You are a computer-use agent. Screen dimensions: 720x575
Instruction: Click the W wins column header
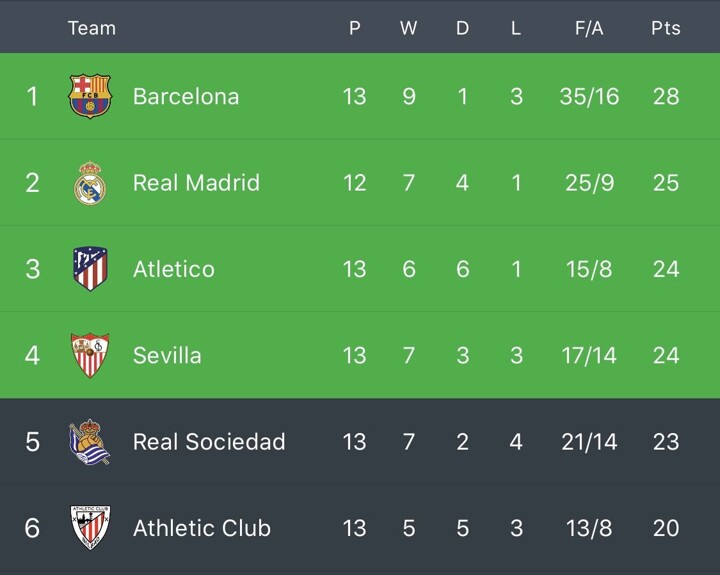pos(408,28)
